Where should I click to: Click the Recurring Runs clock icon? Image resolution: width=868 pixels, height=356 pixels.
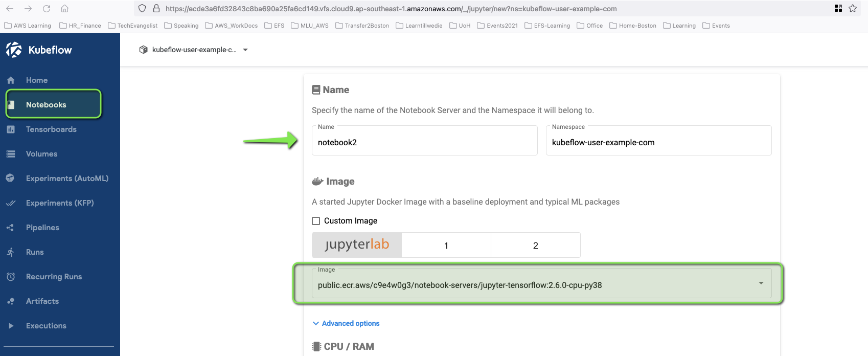tap(11, 277)
